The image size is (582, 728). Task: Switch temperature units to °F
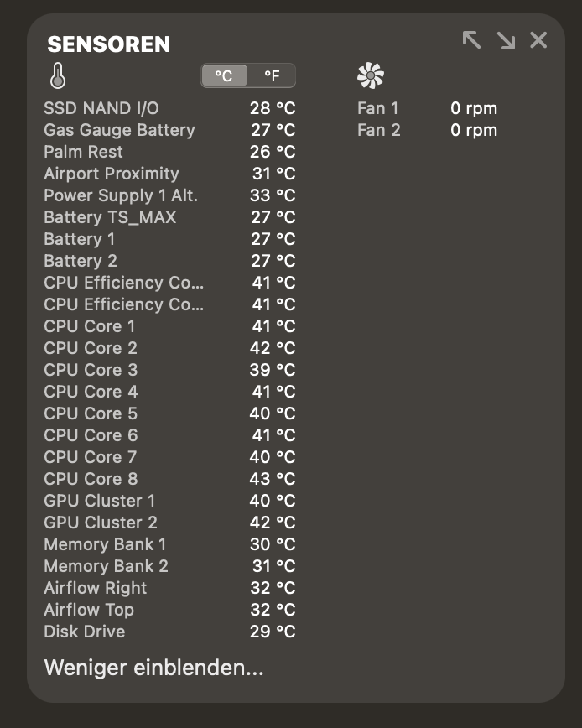click(272, 75)
